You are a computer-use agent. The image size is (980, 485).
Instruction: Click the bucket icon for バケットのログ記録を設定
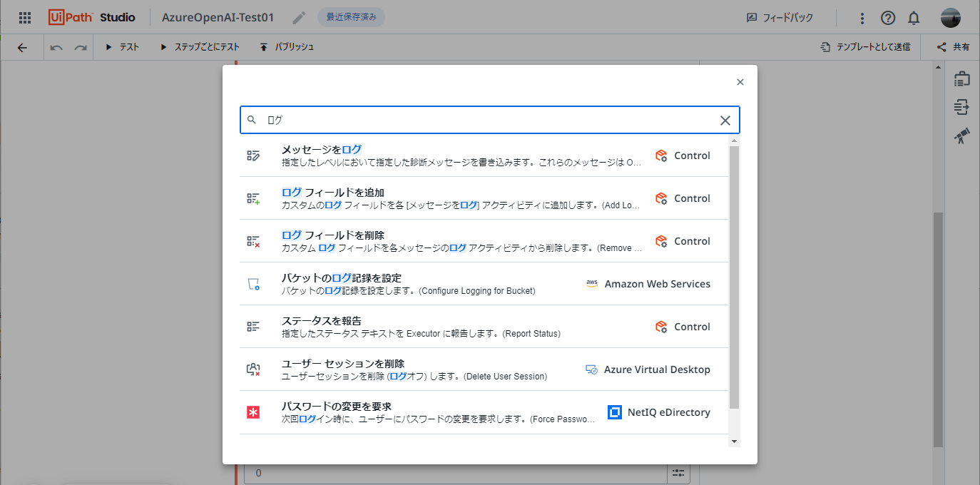[x=253, y=284]
